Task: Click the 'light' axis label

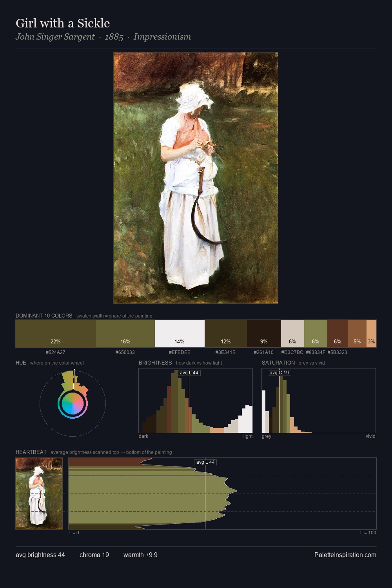Action: pyautogui.click(x=248, y=436)
